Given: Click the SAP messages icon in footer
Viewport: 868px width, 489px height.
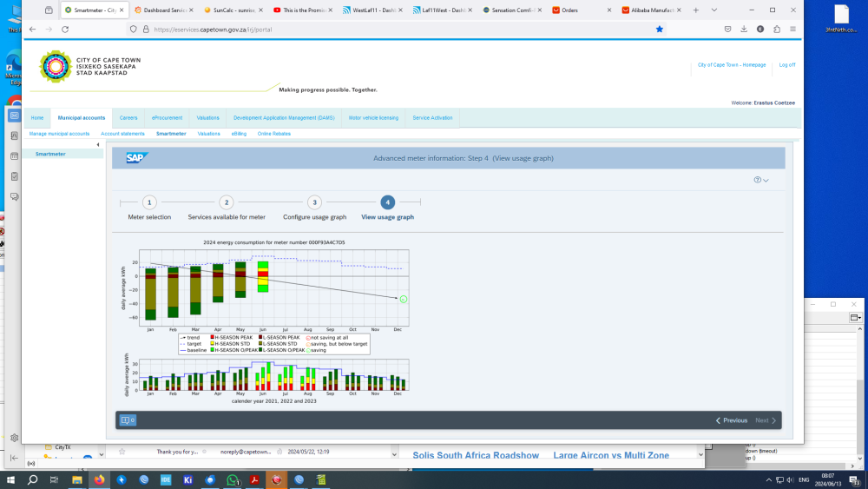Looking at the screenshot, I should [128, 420].
